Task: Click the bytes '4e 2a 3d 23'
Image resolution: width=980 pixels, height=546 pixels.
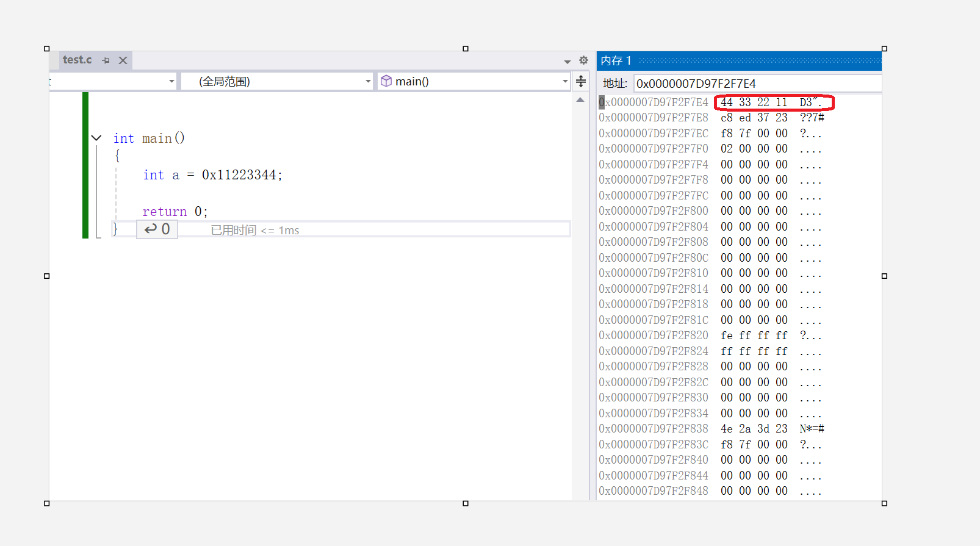Action: [754, 428]
